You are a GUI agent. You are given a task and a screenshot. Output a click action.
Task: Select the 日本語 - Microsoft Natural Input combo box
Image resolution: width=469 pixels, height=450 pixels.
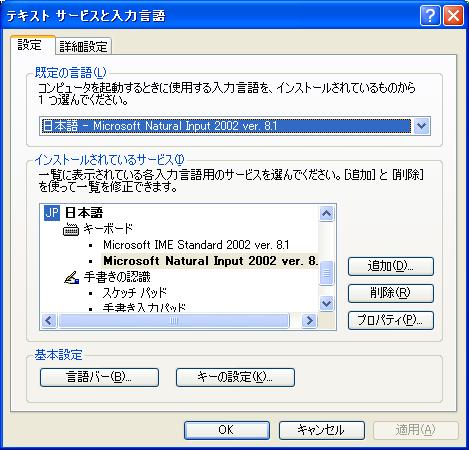[235, 126]
